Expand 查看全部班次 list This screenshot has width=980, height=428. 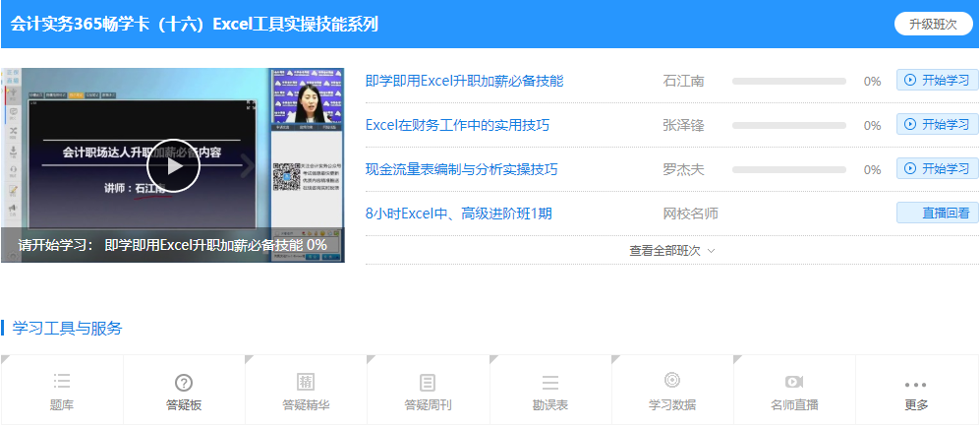[x=672, y=251]
